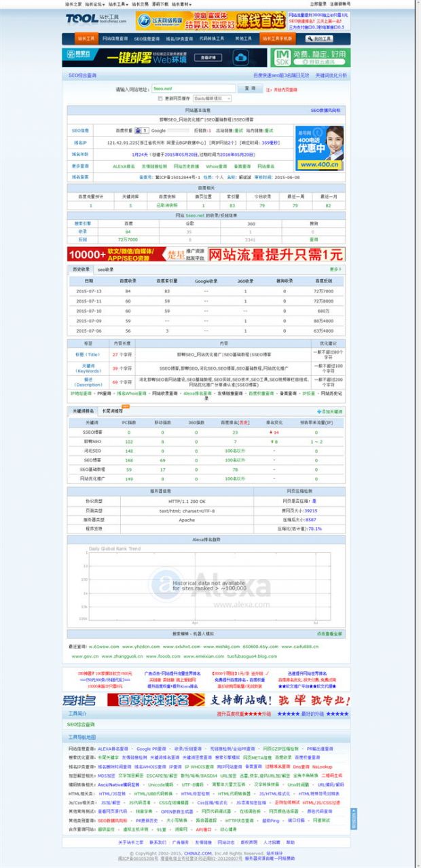The image size is (421, 868).
Task: Click the 关于站长之家 footer link
Action: click(x=131, y=842)
